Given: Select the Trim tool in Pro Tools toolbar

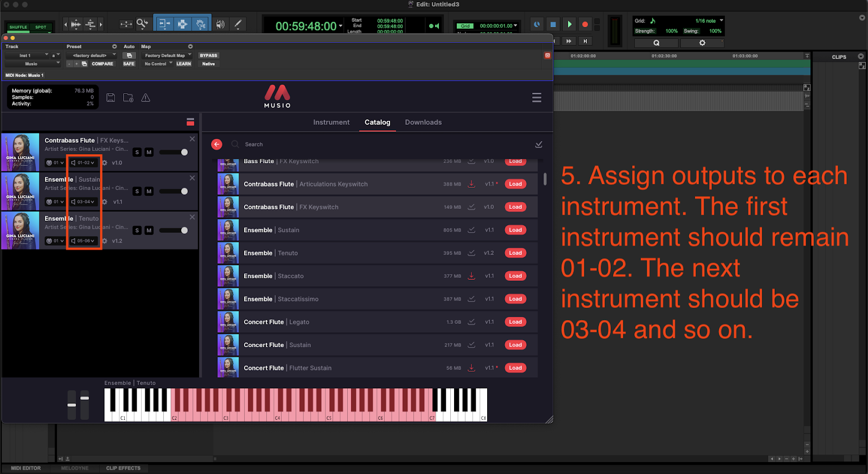Looking at the screenshot, I should pyautogui.click(x=164, y=24).
